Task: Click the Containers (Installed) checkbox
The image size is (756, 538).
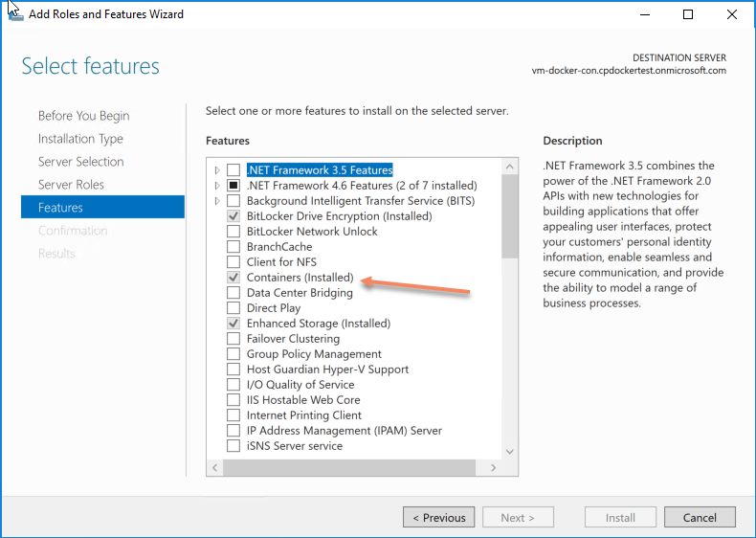Action: pos(233,278)
